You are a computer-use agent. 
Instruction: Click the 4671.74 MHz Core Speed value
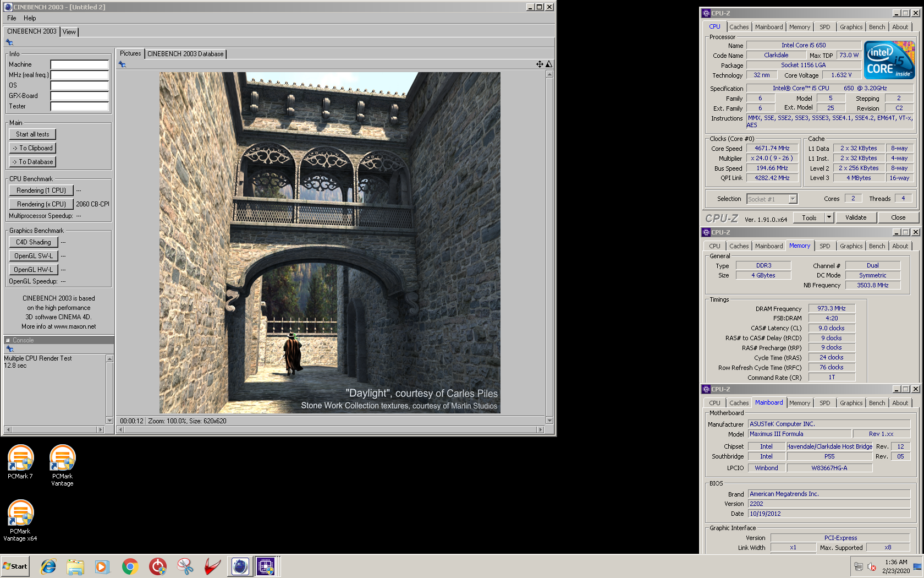(772, 149)
